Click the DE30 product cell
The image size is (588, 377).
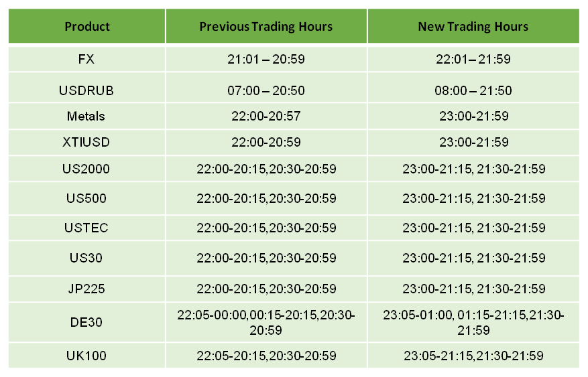pyautogui.click(x=86, y=322)
